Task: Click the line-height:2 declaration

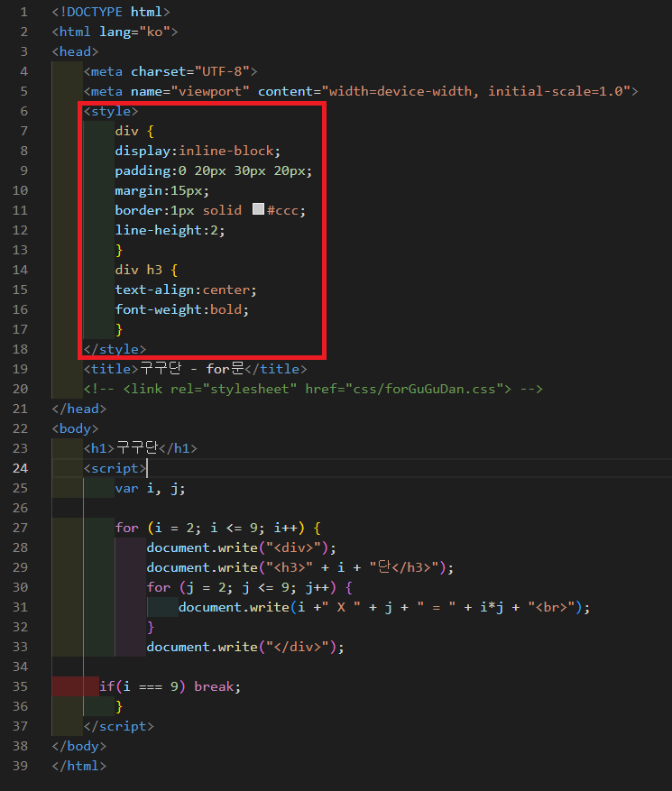Action: pos(170,230)
